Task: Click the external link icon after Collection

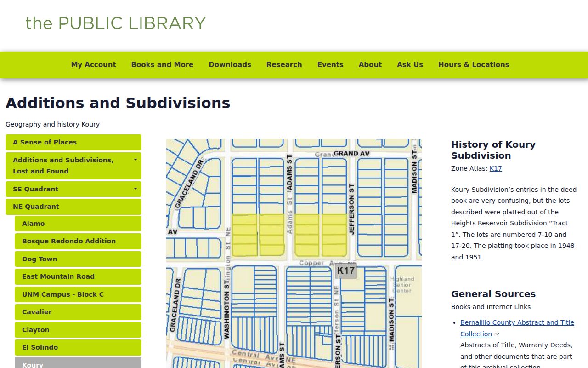Action: 497,334
